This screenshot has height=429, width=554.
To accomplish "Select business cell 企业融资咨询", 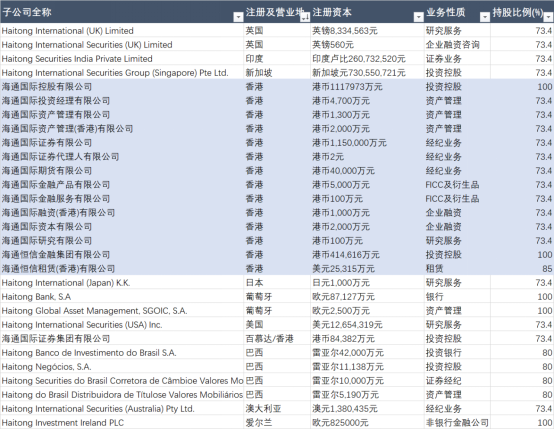I will pos(457,45).
